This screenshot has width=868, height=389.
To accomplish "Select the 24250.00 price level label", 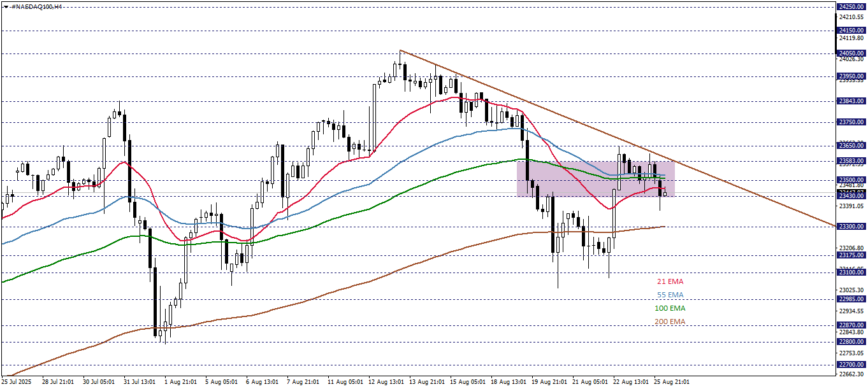I will 851,7.
